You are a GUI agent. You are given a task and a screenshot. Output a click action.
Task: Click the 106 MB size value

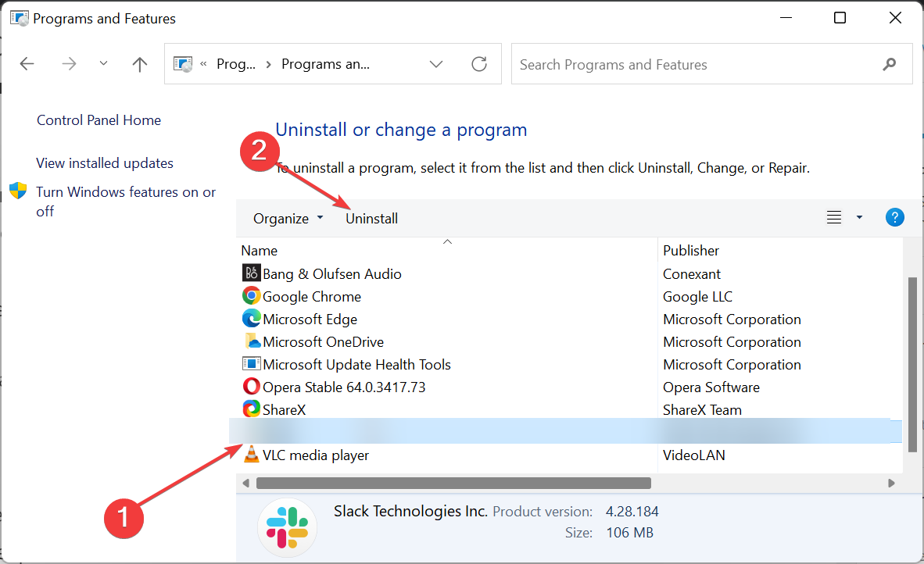point(629,532)
